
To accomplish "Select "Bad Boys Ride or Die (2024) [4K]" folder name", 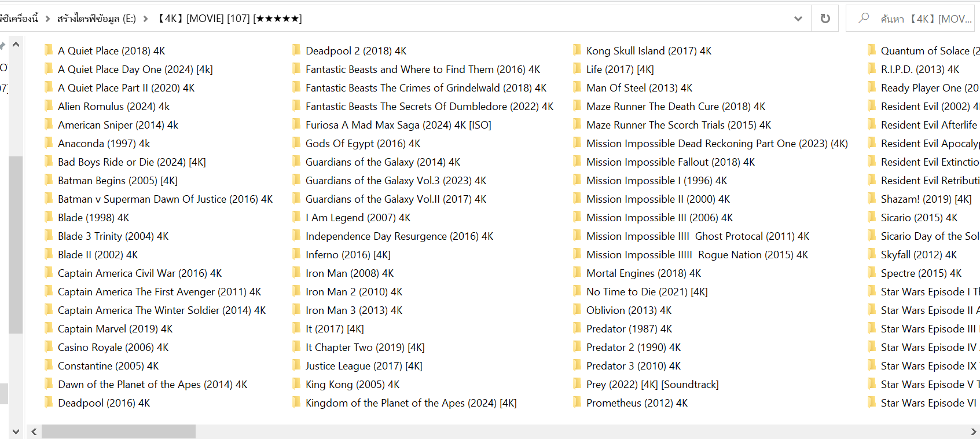I will (x=132, y=162).
